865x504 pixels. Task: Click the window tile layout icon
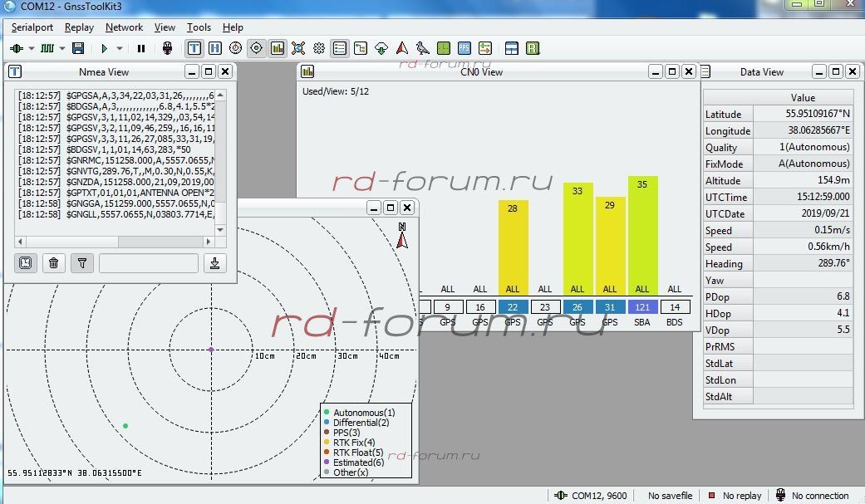coord(511,48)
